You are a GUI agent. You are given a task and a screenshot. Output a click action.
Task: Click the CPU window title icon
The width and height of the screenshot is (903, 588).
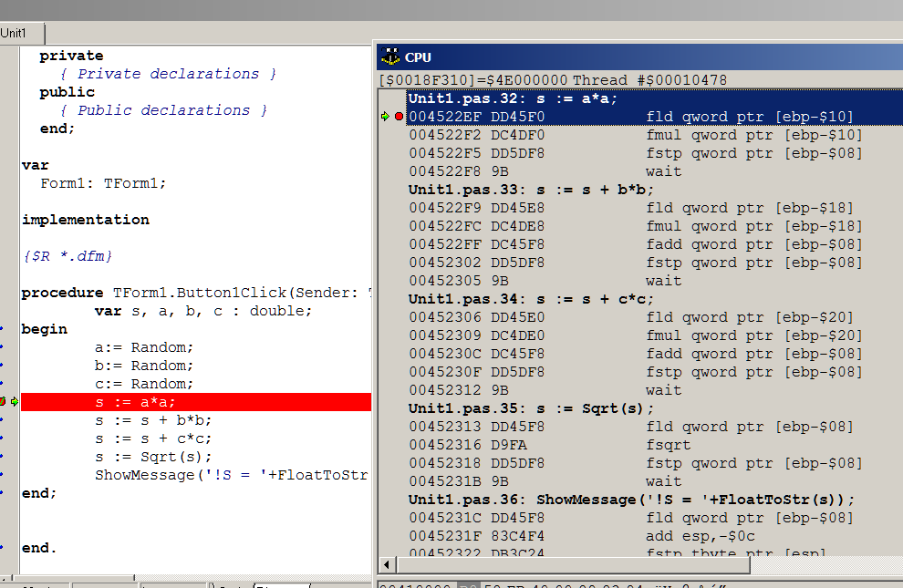point(390,57)
